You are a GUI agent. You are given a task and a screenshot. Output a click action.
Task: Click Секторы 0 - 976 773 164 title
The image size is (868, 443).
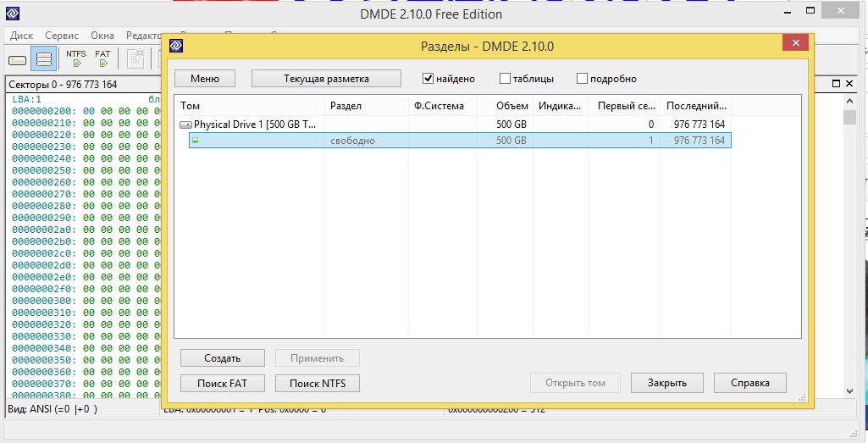pyautogui.click(x=63, y=84)
